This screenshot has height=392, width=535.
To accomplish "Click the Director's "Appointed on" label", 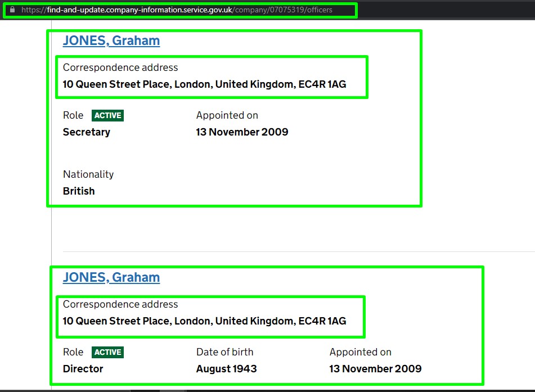I will click(360, 352).
